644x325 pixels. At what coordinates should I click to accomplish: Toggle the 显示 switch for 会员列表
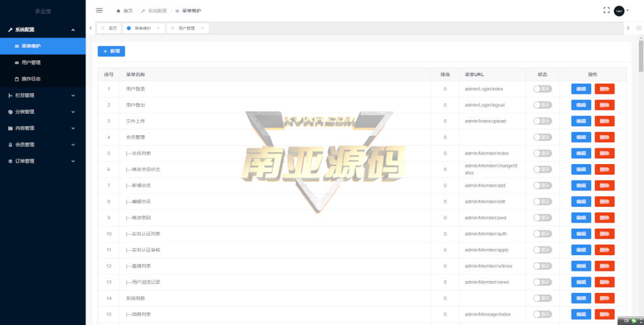click(542, 153)
